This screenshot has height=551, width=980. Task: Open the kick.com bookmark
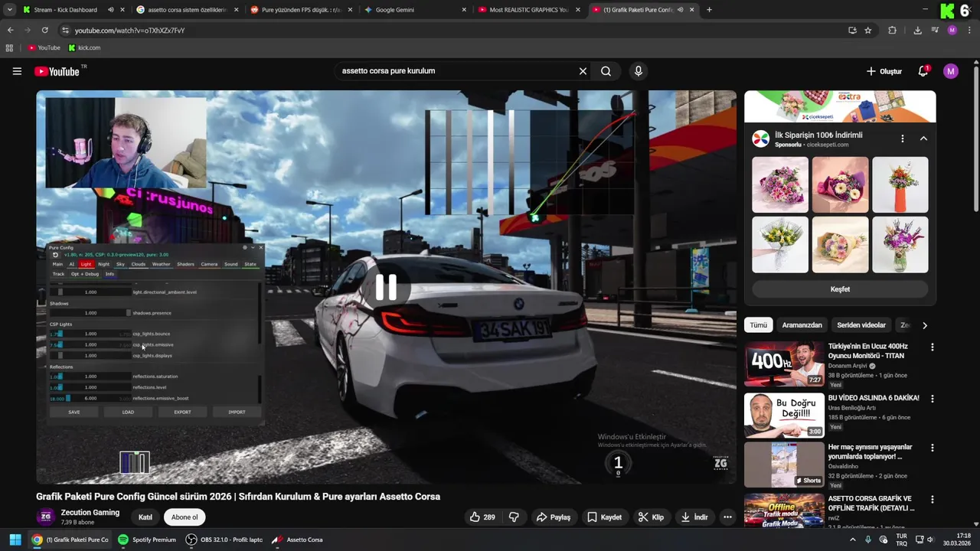84,47
